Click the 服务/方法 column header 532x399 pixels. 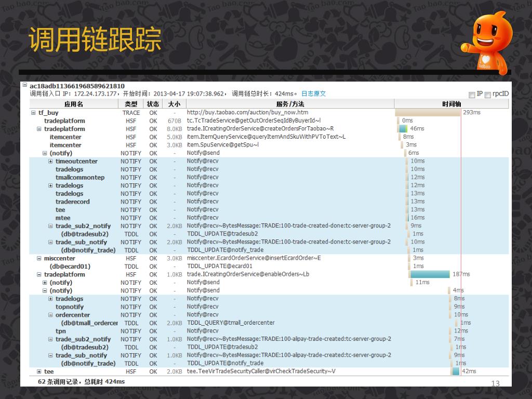point(290,104)
